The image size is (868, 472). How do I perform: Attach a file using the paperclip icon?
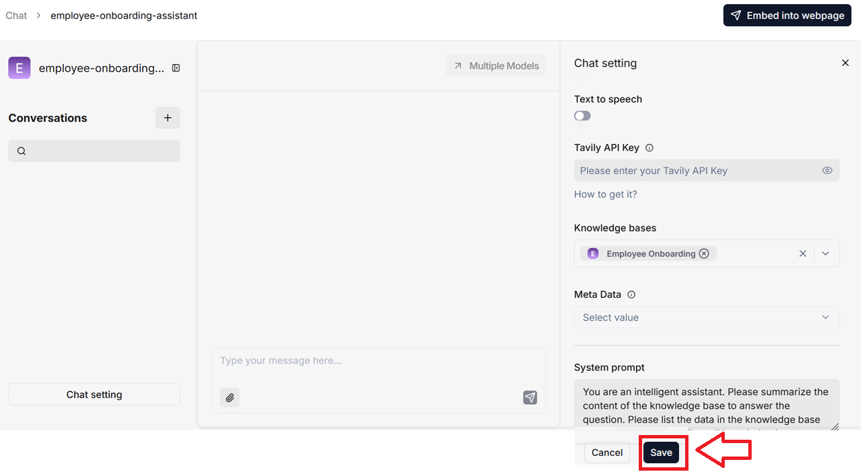[x=230, y=397]
